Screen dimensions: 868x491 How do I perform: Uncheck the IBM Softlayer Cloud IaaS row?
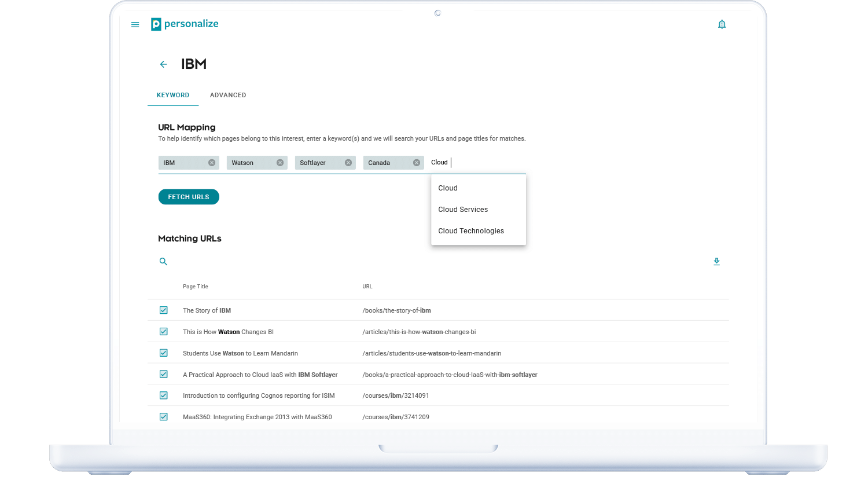164,375
